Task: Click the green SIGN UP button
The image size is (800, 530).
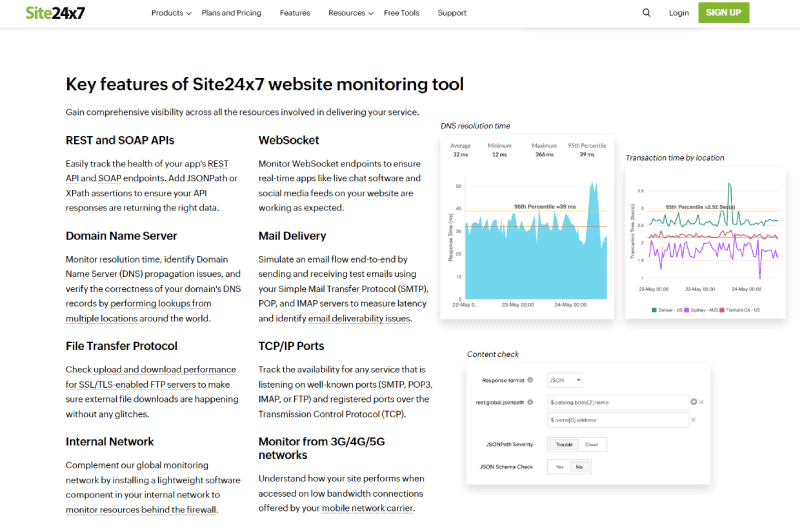Action: [723, 13]
